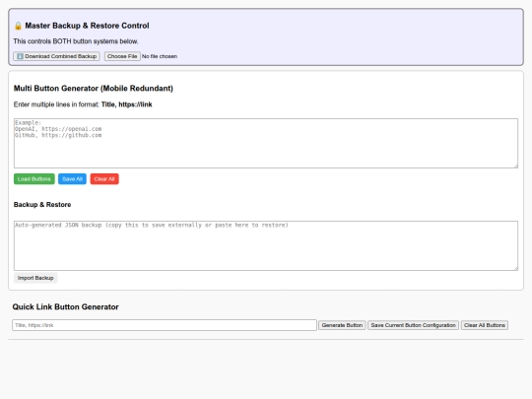
Task: Click the download arrow icon on Combined Backup
Action: 20,56
